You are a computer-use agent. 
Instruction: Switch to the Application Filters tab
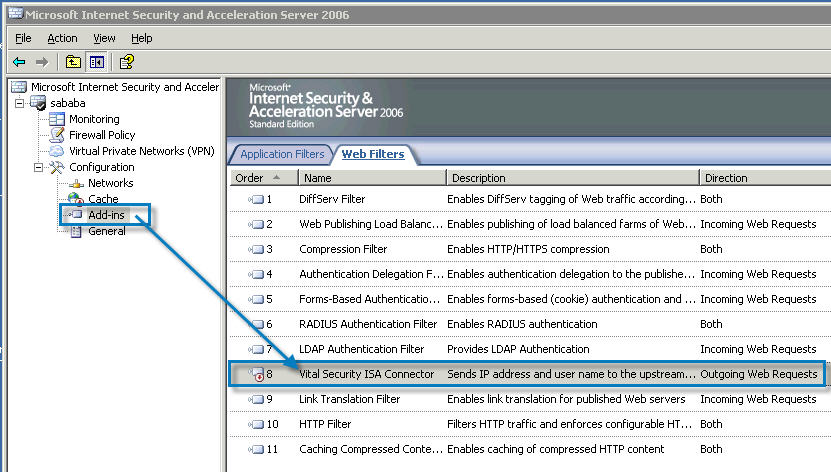[x=281, y=154]
